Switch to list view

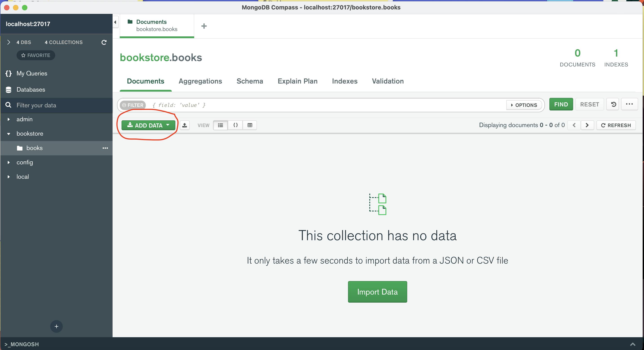[x=220, y=125]
